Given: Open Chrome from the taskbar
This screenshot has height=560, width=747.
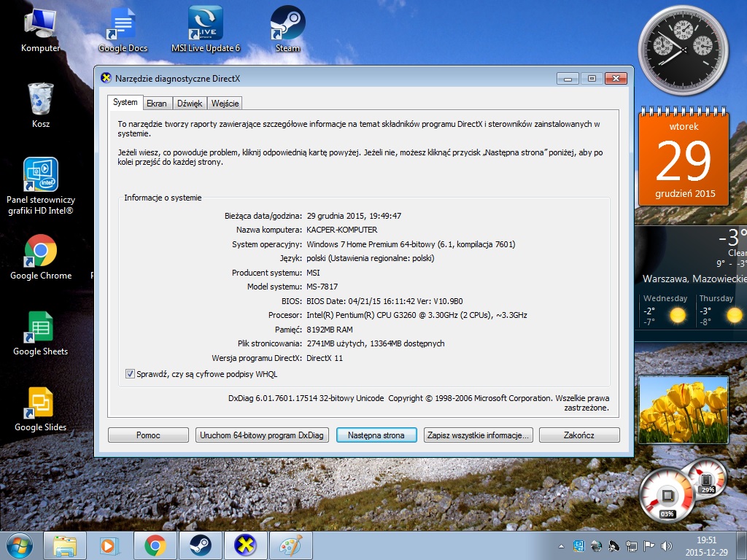Looking at the screenshot, I should point(155,545).
